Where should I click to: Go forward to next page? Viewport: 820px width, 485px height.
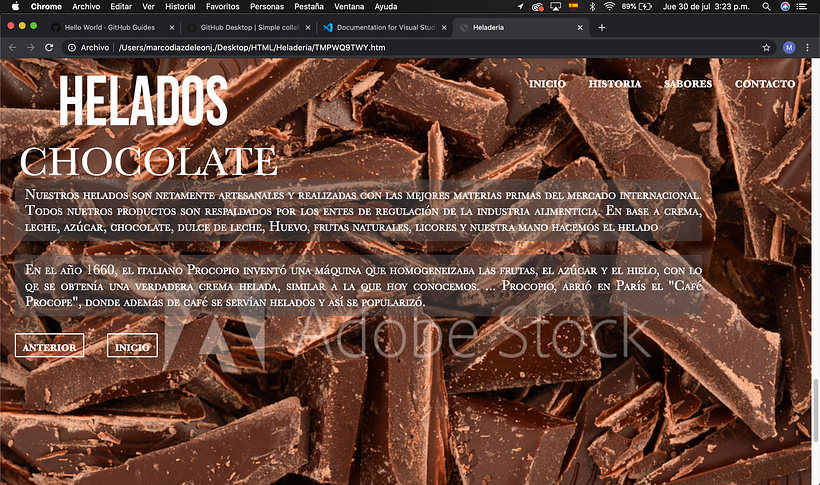click(31, 48)
